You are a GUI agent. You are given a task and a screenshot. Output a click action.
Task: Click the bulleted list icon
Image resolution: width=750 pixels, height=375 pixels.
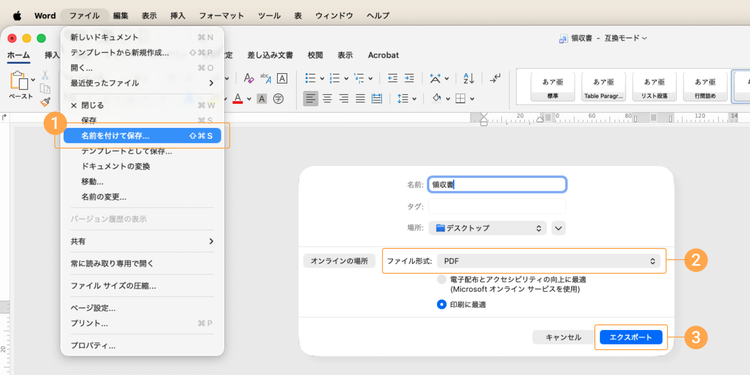(310, 78)
